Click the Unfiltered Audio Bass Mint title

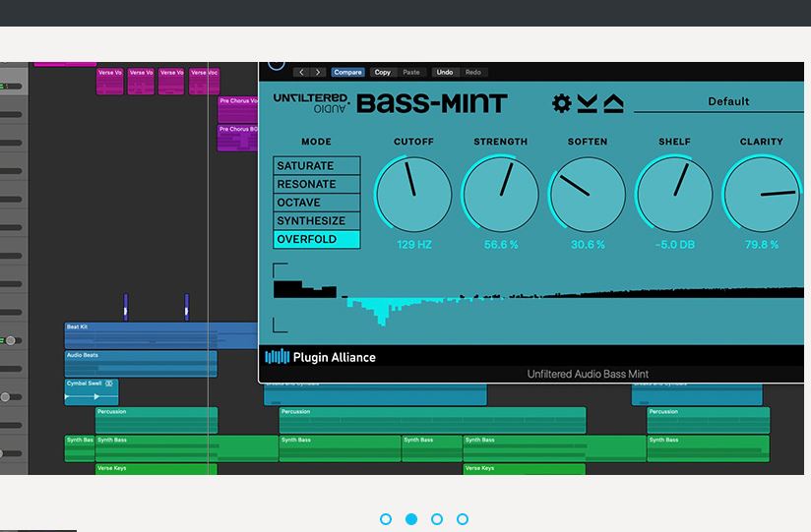[588, 374]
